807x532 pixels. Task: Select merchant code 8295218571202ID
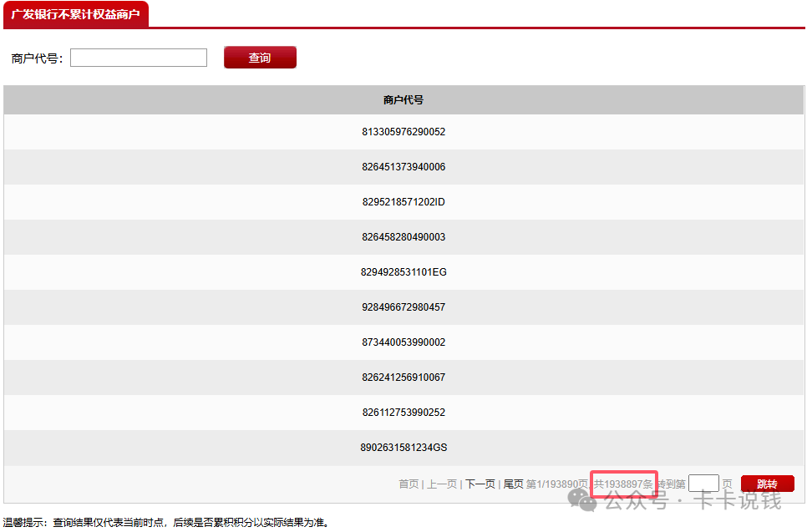click(x=403, y=201)
